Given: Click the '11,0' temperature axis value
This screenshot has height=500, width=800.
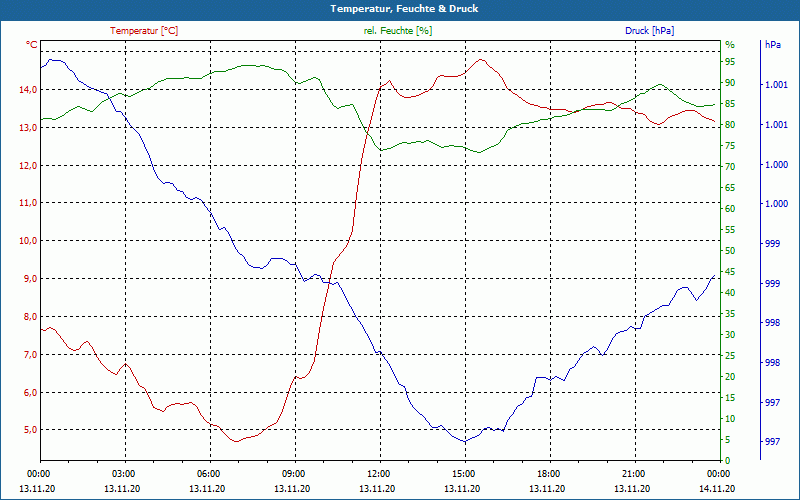Looking at the screenshot, I should [28, 203].
